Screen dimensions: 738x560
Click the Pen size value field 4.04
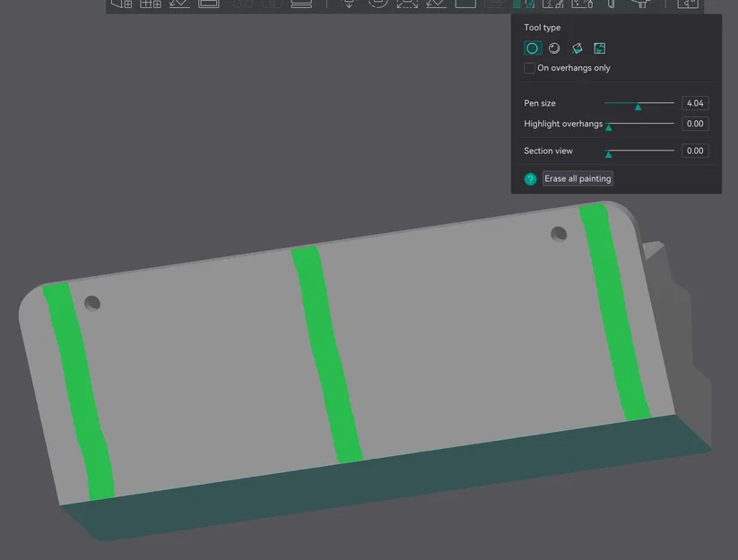pos(695,103)
